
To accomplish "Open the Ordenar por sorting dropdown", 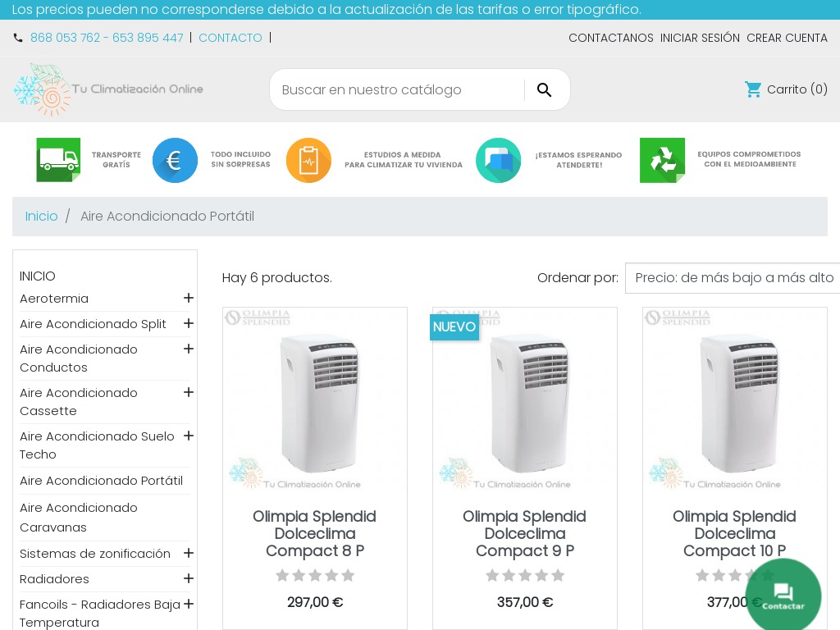I will point(733,278).
